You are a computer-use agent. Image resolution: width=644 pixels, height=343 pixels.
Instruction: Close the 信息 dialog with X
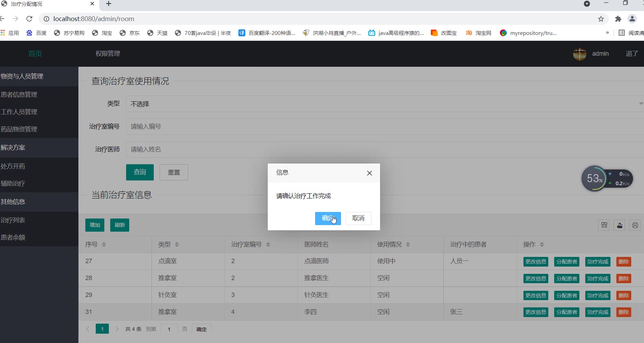coord(369,173)
